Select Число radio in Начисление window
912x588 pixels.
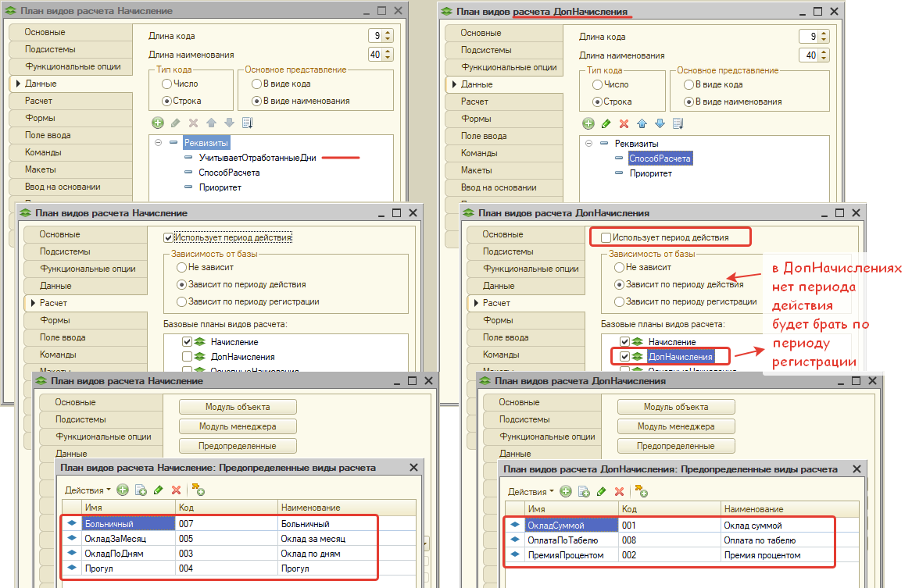(167, 84)
